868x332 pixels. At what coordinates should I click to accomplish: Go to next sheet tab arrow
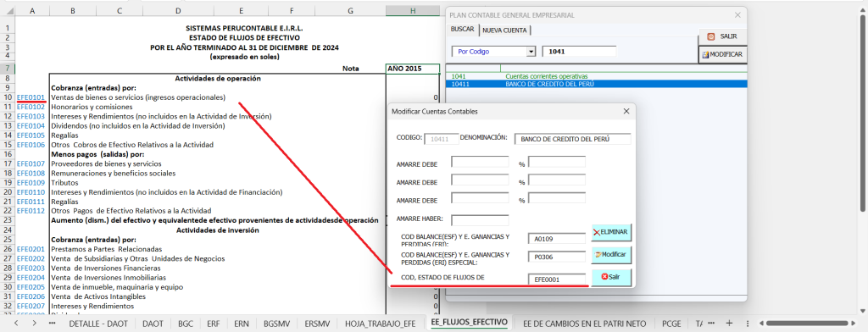click(34, 324)
